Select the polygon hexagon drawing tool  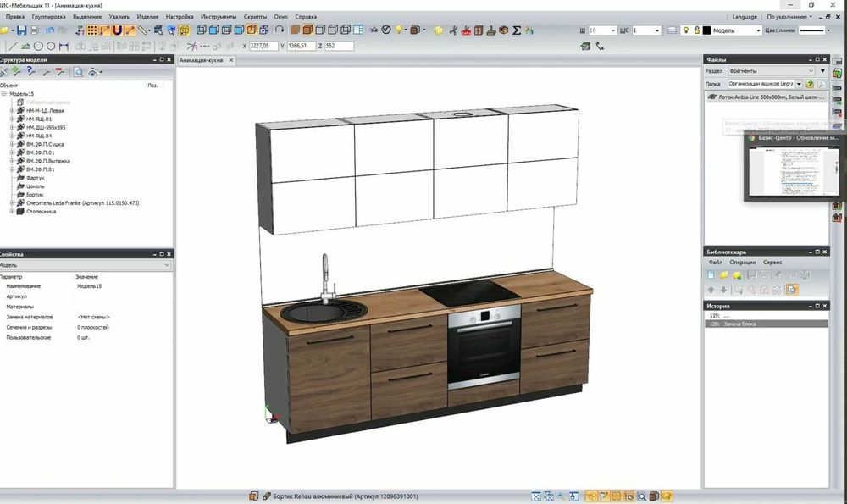point(51,47)
